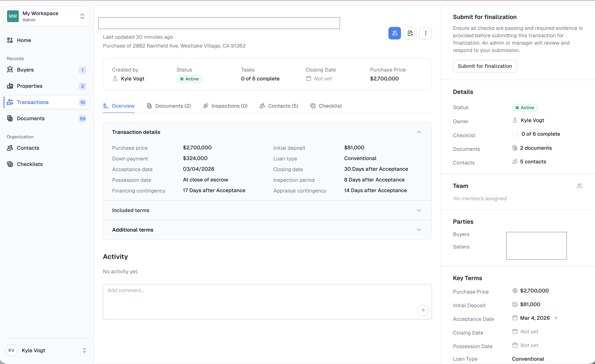Select Documents in the Records sidebar
The image size is (595, 364).
(x=31, y=119)
